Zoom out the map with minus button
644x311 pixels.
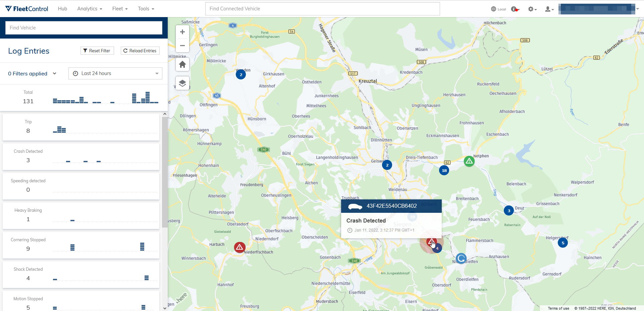coord(182,46)
